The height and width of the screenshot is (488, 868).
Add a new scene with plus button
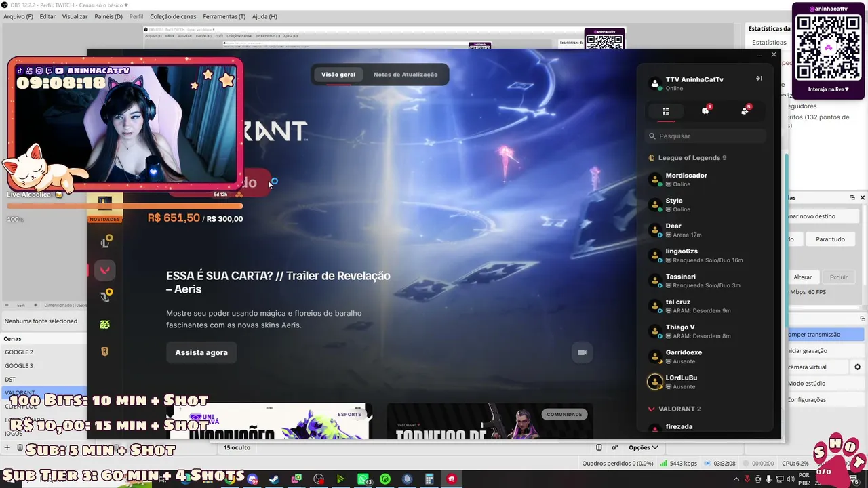7,448
